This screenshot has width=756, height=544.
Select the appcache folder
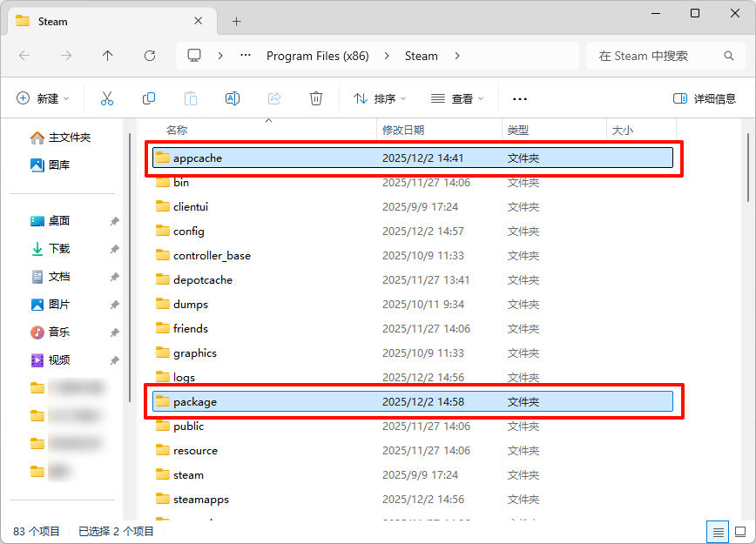pos(413,158)
